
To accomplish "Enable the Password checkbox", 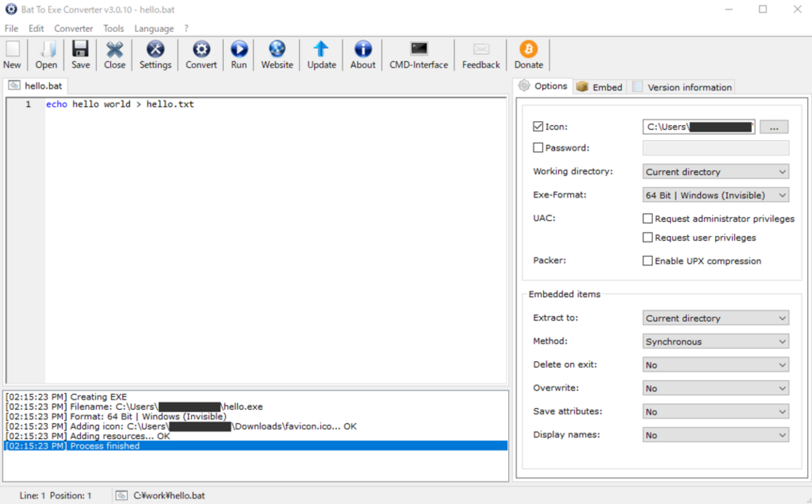I will point(538,148).
